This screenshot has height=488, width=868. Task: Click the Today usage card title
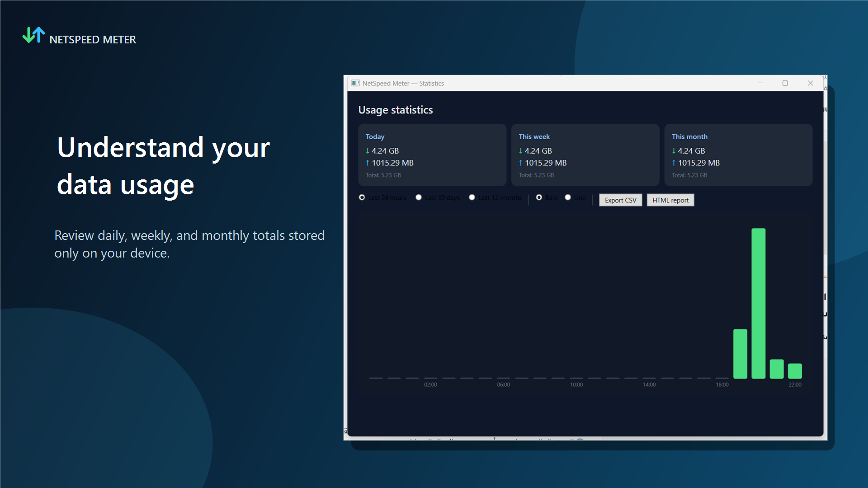click(x=375, y=136)
